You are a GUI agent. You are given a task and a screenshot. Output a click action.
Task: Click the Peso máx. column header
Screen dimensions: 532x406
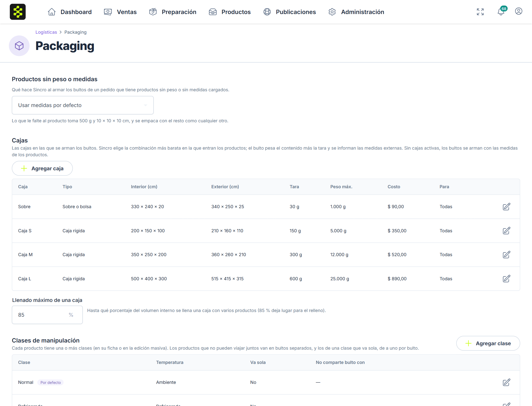tap(341, 187)
